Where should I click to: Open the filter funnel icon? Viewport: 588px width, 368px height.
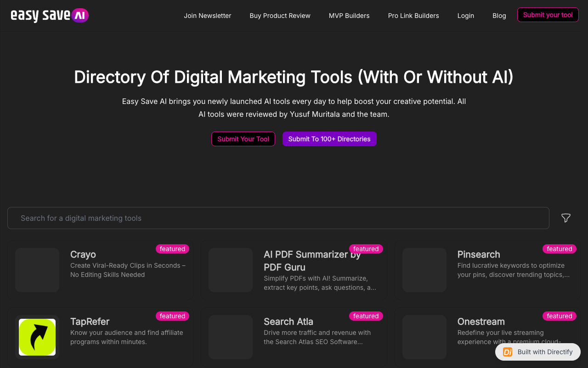click(x=566, y=218)
